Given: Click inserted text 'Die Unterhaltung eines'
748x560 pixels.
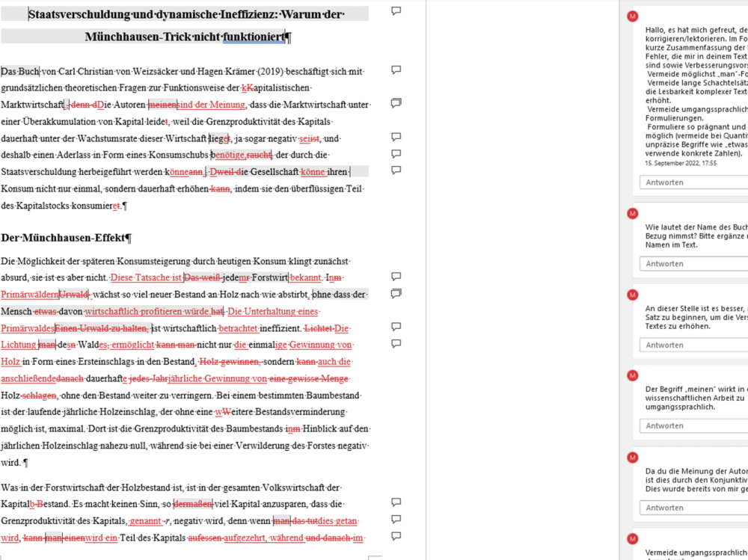Looking at the screenshot, I should [x=273, y=312].
